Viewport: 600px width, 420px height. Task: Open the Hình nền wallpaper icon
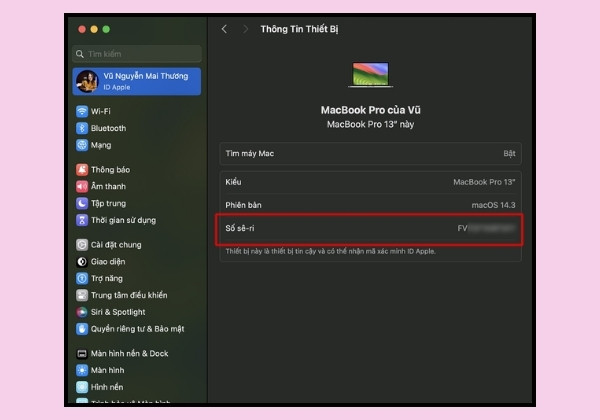82,387
